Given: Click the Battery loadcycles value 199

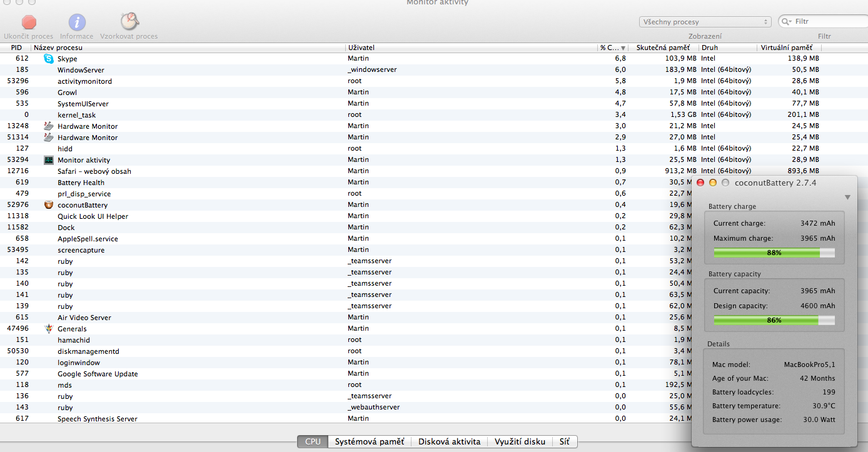Looking at the screenshot, I should tap(829, 392).
